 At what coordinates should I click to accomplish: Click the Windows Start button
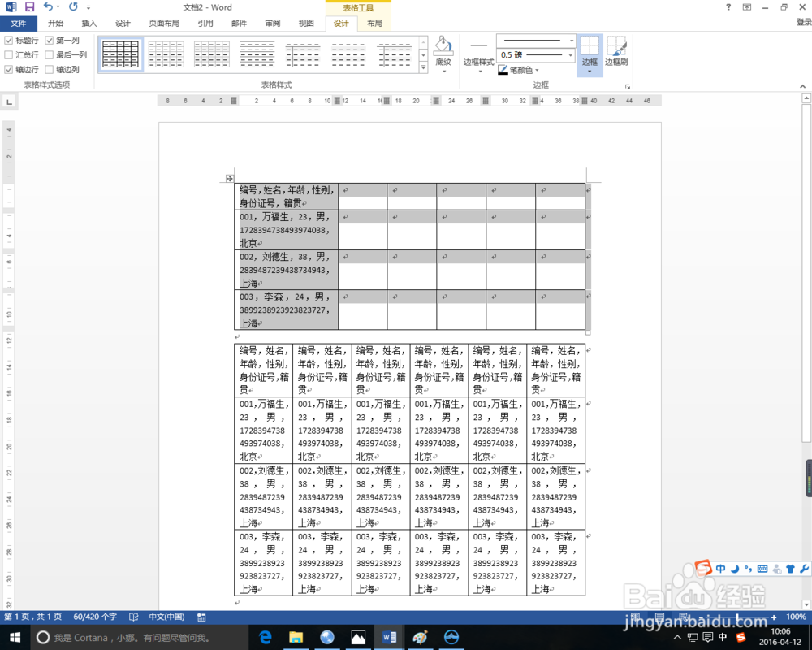click(15, 637)
